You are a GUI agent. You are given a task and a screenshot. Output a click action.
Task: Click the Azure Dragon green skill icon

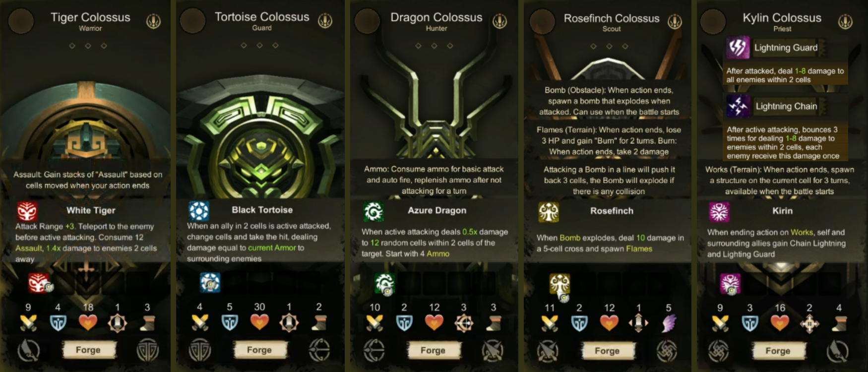(373, 211)
